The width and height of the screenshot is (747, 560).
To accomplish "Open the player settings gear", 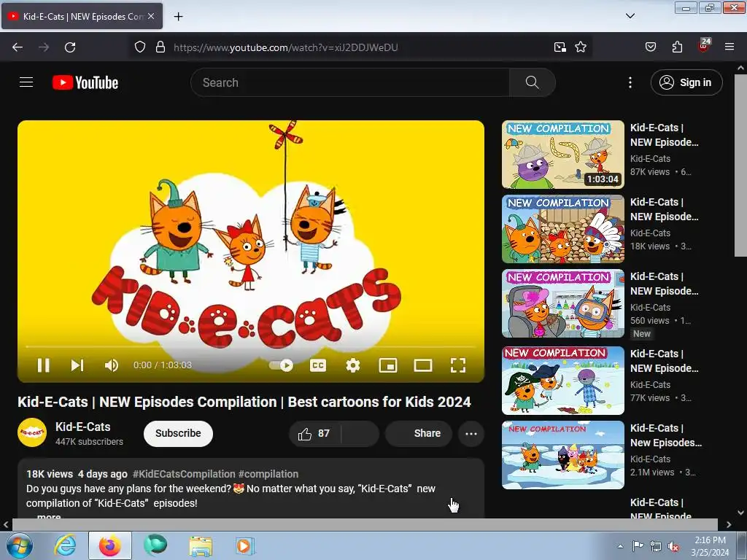I will tap(352, 365).
